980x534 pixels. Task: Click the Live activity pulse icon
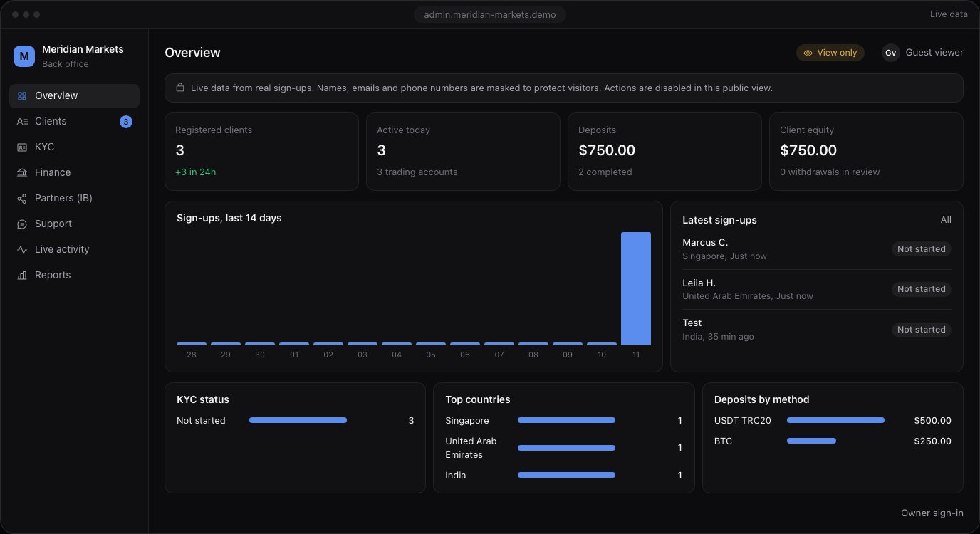pos(22,250)
